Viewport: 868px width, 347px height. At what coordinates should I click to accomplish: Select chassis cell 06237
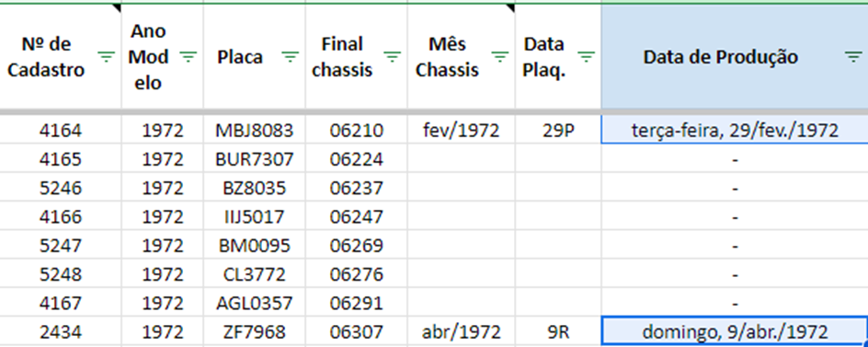click(x=357, y=188)
